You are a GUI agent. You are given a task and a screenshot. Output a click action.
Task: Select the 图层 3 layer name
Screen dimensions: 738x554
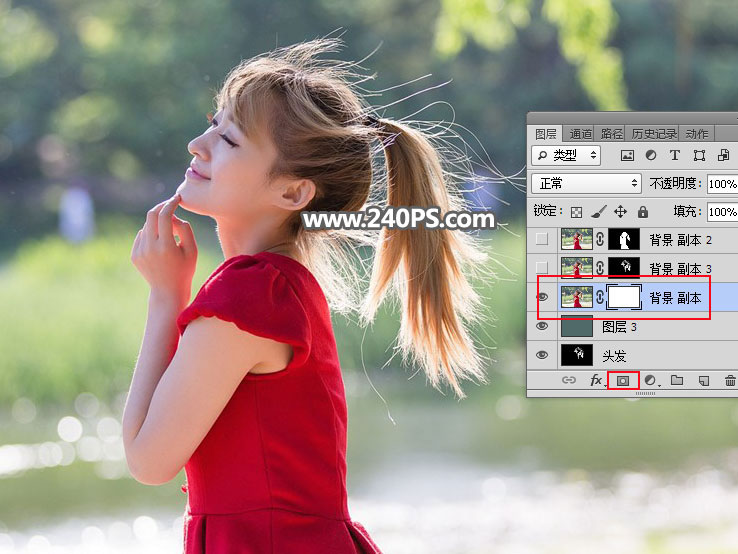[620, 326]
